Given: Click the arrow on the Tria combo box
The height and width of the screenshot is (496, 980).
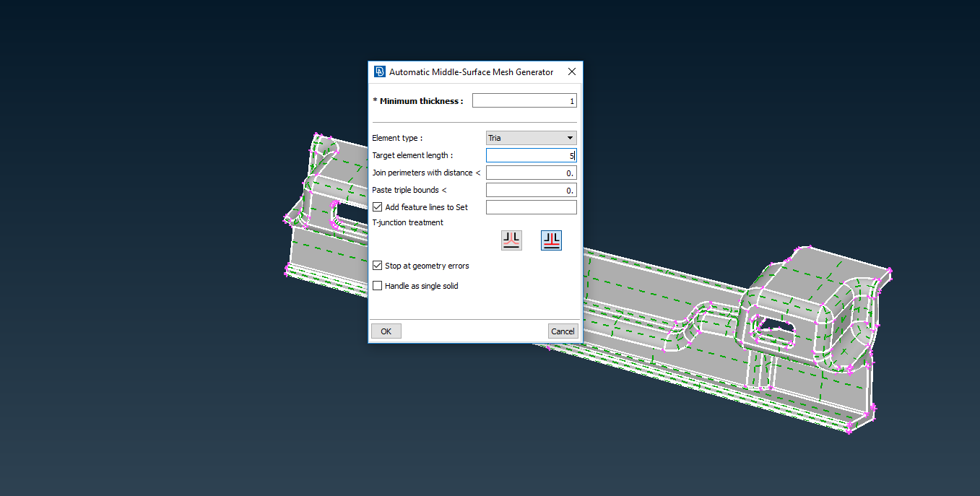Looking at the screenshot, I should [570, 138].
